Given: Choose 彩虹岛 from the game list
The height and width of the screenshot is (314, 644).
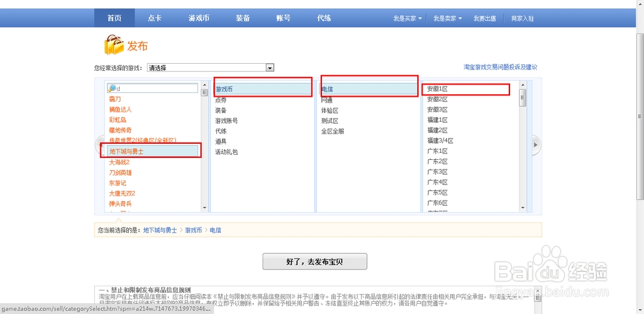Looking at the screenshot, I should pyautogui.click(x=117, y=119).
